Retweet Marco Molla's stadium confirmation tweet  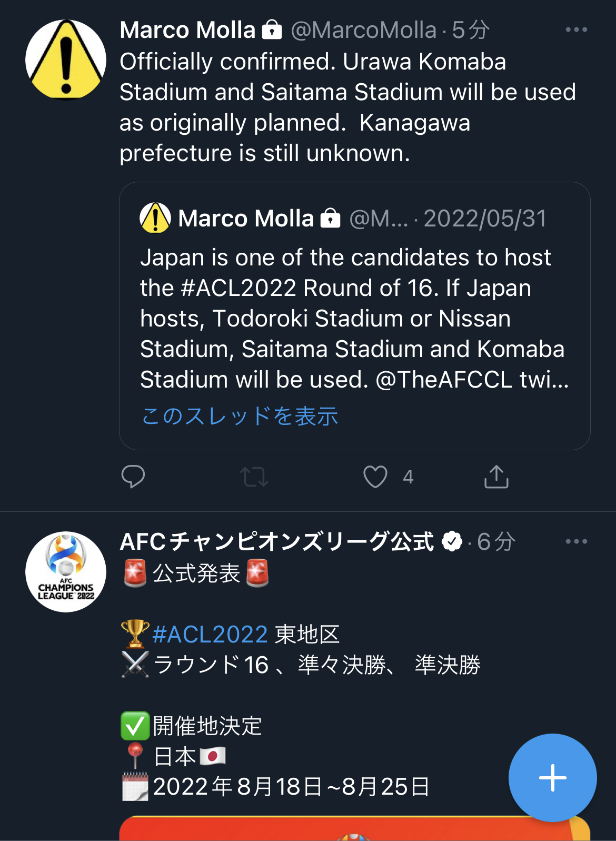[254, 477]
